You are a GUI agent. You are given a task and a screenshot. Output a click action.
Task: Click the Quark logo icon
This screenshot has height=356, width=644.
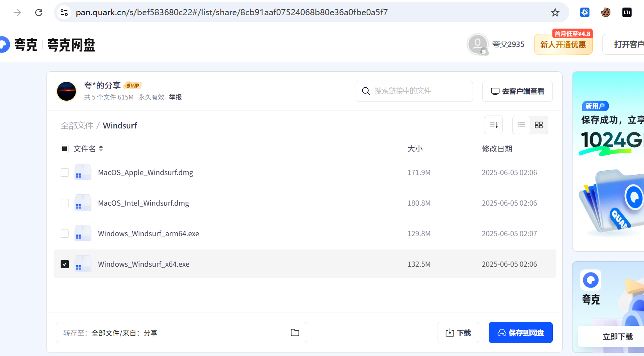click(x=4, y=45)
